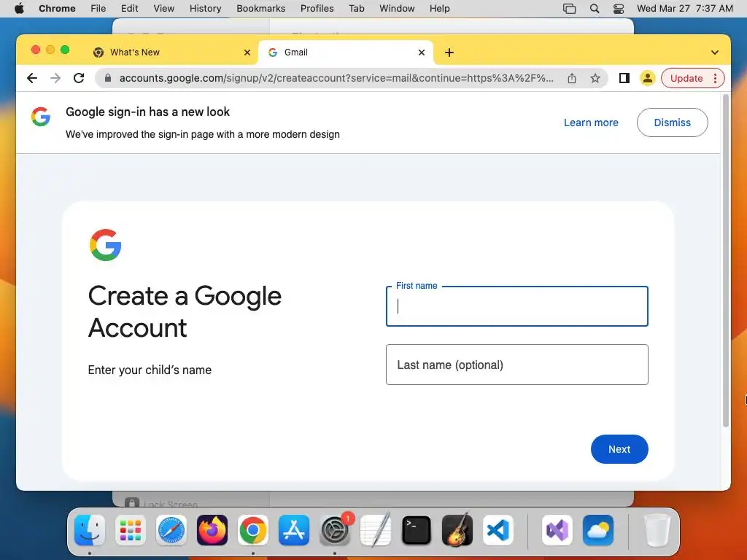
Task: Open the Apple menu
Action: pyautogui.click(x=19, y=9)
